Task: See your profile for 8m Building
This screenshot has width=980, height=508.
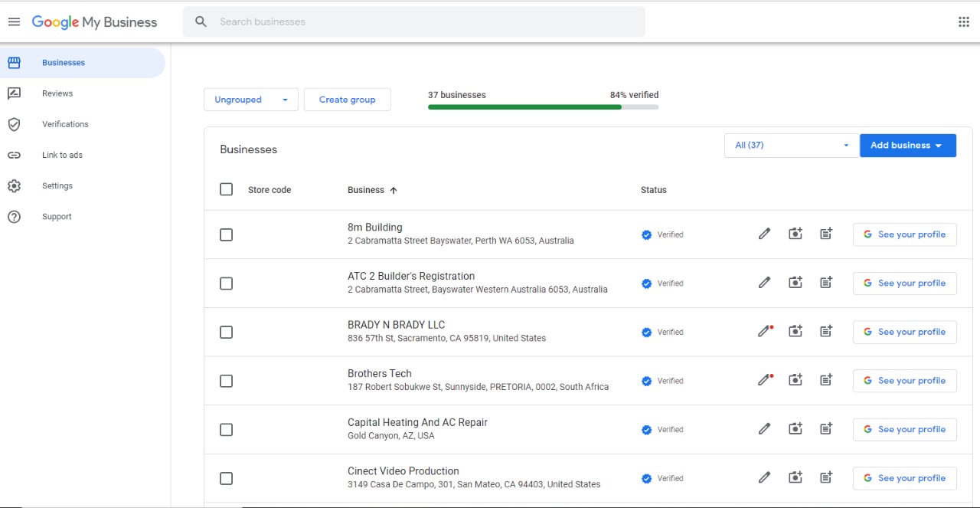Action: pos(905,234)
